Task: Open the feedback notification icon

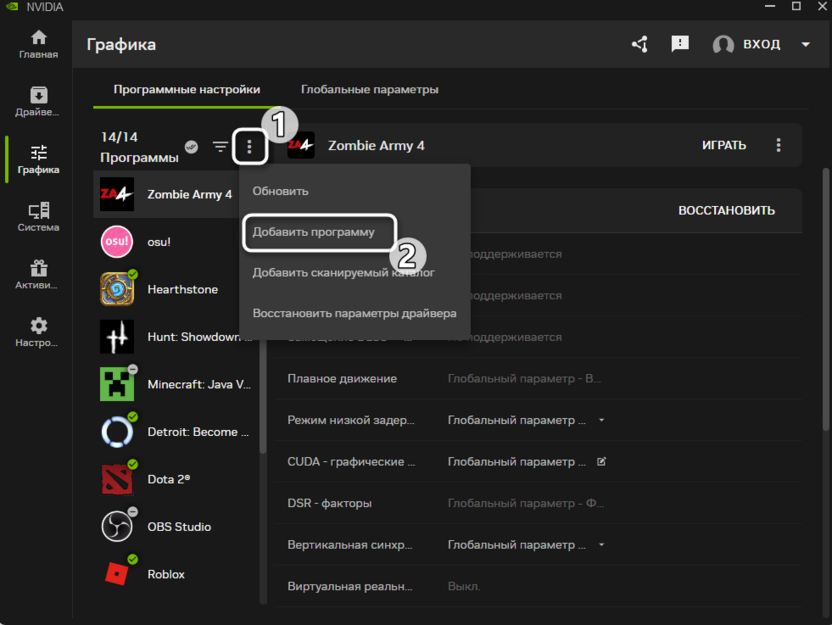Action: click(680, 44)
